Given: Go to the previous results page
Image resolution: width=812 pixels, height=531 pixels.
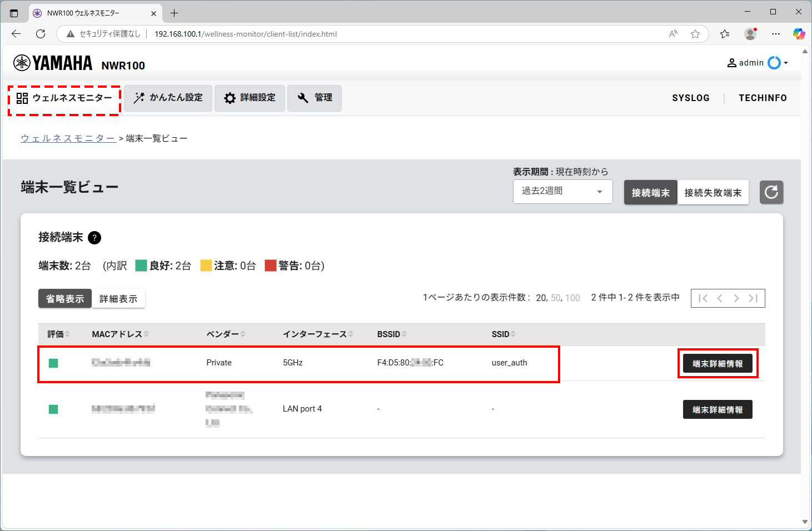Looking at the screenshot, I should pyautogui.click(x=720, y=298).
